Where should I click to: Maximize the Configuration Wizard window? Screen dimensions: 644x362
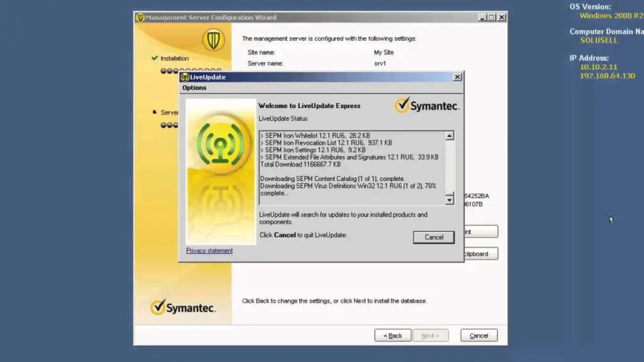491,17
